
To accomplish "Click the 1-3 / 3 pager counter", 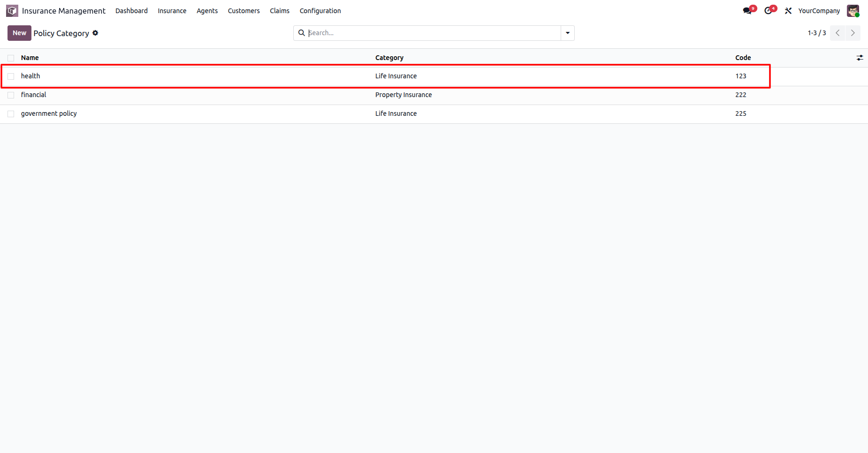I will 817,33.
